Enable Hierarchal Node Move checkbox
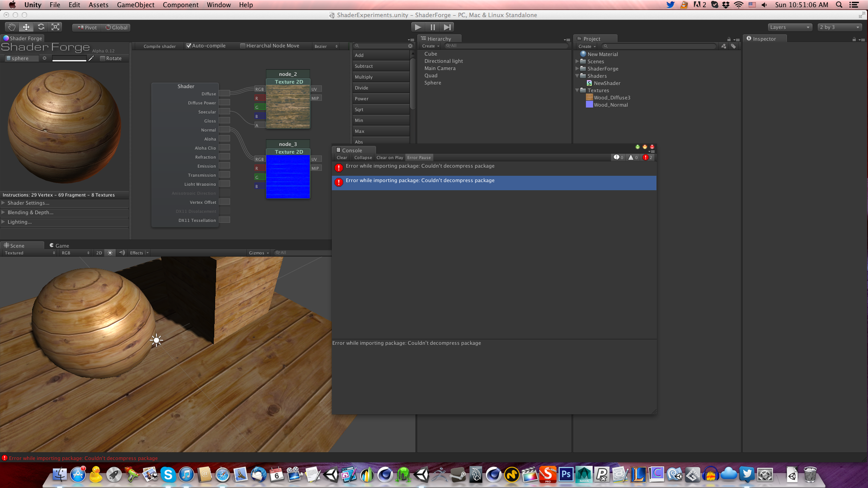The width and height of the screenshot is (868, 488). [x=243, y=46]
